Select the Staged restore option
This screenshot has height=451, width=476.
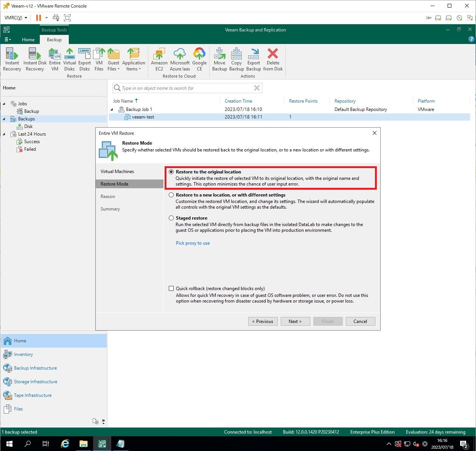pyautogui.click(x=171, y=218)
